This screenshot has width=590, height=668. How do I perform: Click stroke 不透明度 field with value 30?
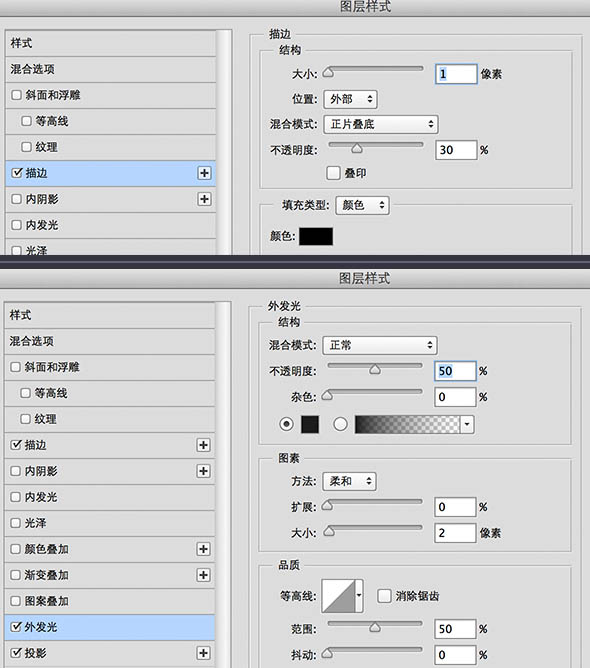tap(456, 150)
